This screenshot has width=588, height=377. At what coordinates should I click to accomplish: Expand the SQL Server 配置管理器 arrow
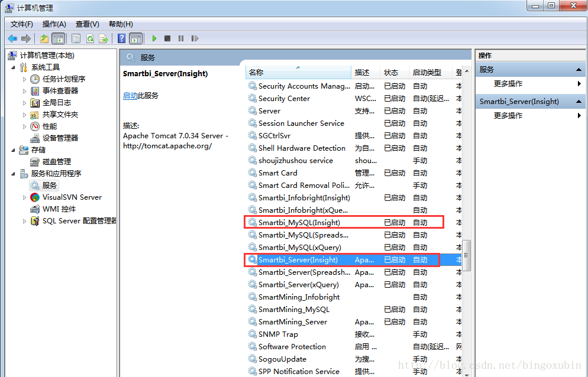pyautogui.click(x=24, y=221)
